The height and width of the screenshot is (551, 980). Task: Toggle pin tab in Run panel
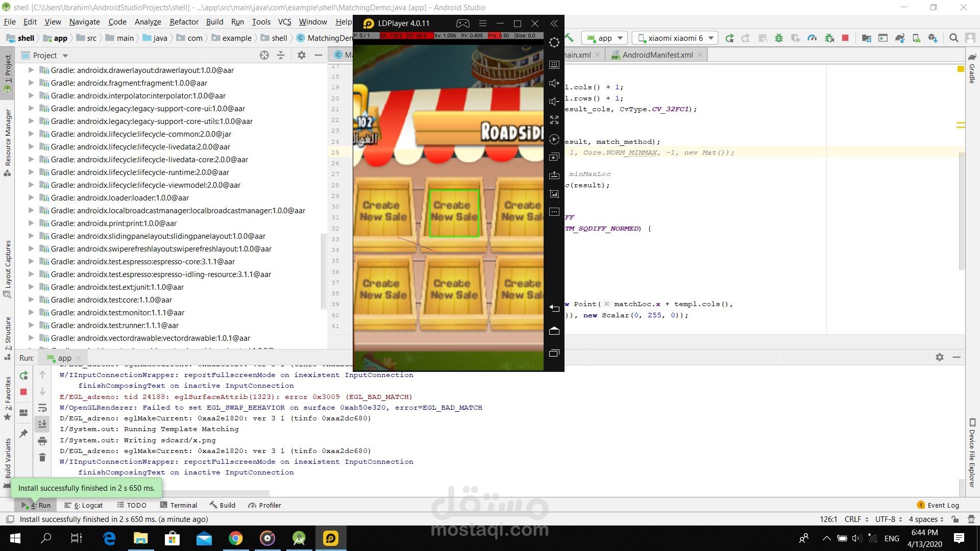click(x=23, y=434)
